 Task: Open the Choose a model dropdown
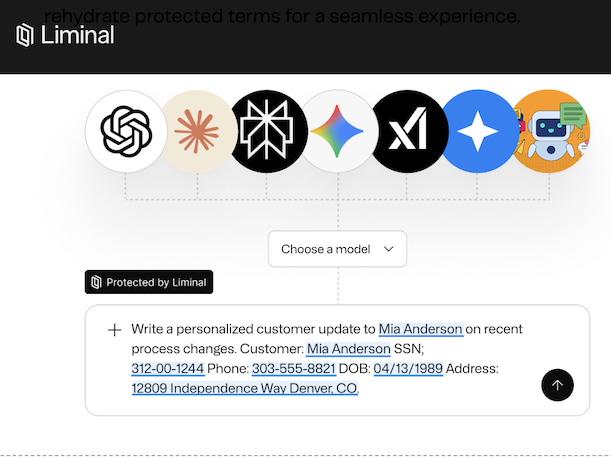pos(337,249)
